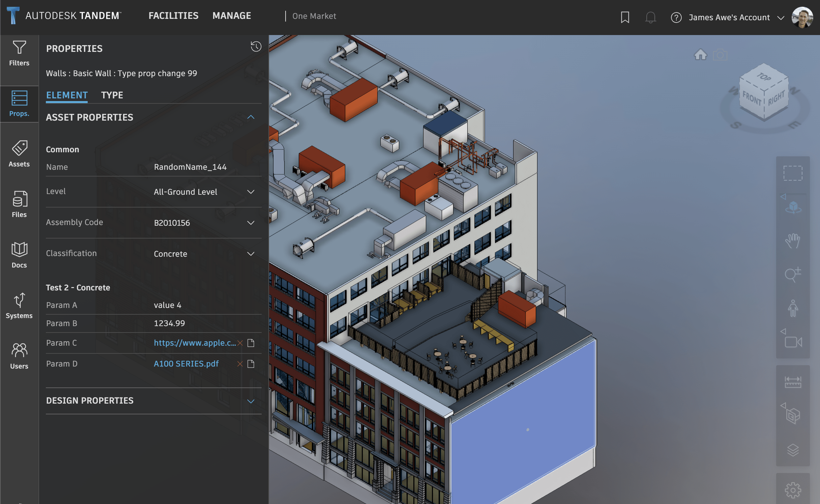820x504 pixels.
Task: Toggle the Facilities menu
Action: point(174,15)
